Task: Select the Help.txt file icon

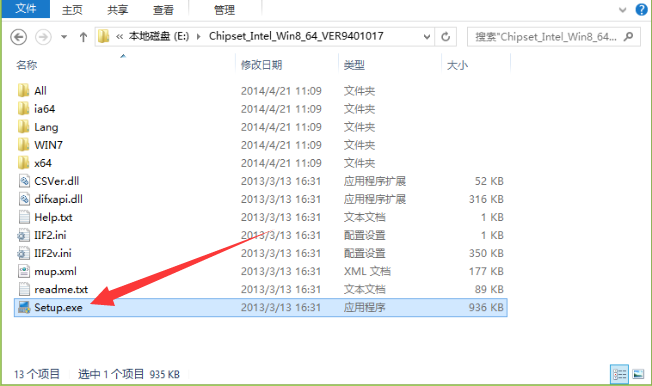Action: (24, 217)
